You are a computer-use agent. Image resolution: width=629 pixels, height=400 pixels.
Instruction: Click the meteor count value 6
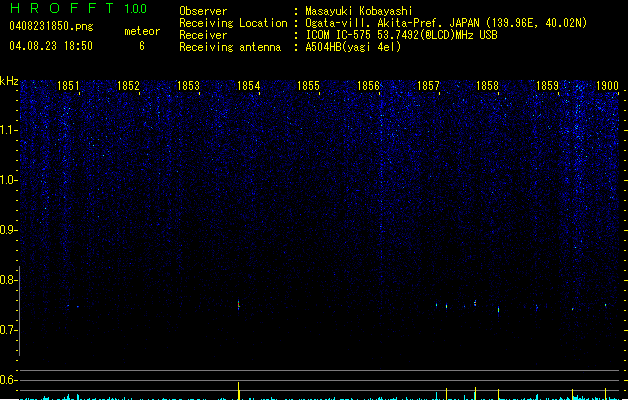142,46
